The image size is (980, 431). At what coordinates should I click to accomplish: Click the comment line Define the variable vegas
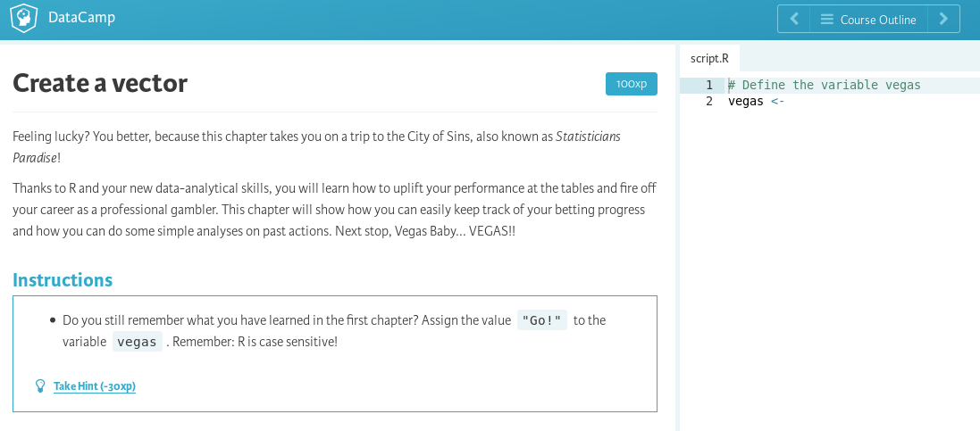(x=825, y=85)
